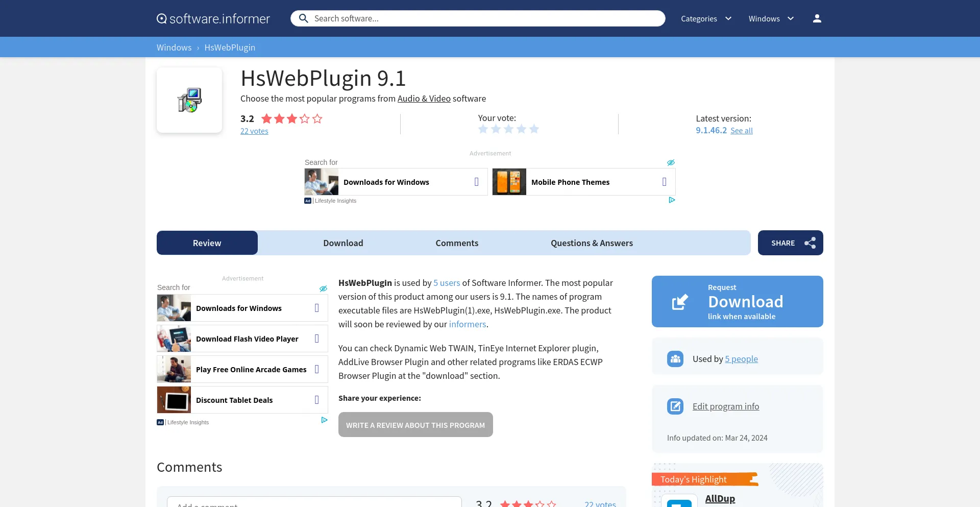Image resolution: width=980 pixels, height=507 pixels.
Task: Click the Software Informer logo
Action: tap(213, 18)
